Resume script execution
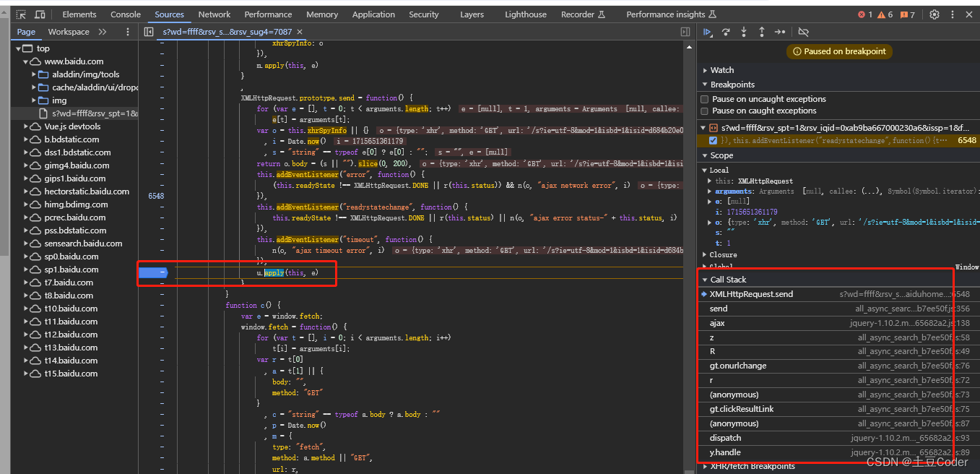 point(708,32)
